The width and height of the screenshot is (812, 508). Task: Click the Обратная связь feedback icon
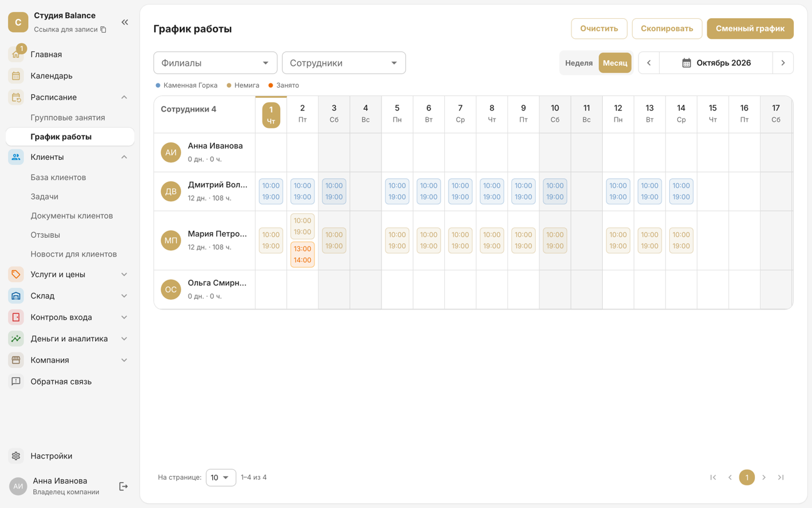click(16, 381)
